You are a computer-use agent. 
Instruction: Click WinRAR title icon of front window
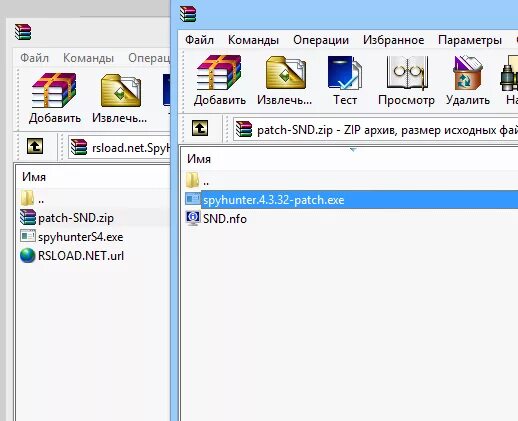point(188,14)
